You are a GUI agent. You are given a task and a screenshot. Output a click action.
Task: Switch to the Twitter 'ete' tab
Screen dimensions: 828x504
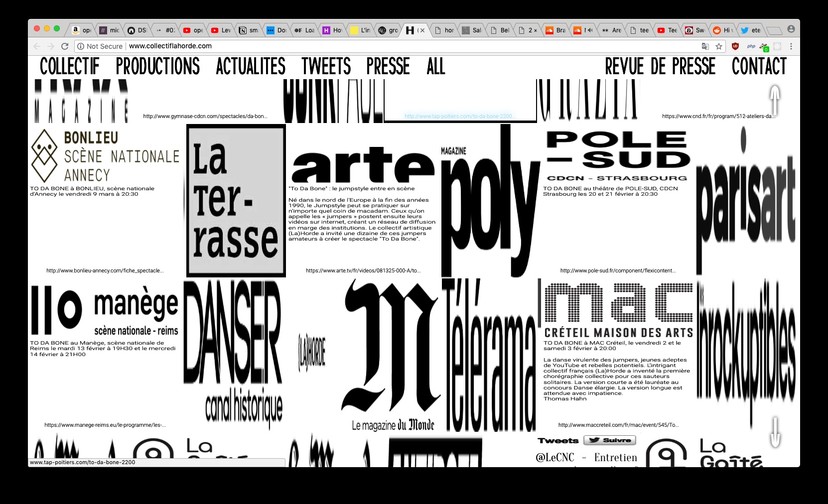[x=751, y=30]
